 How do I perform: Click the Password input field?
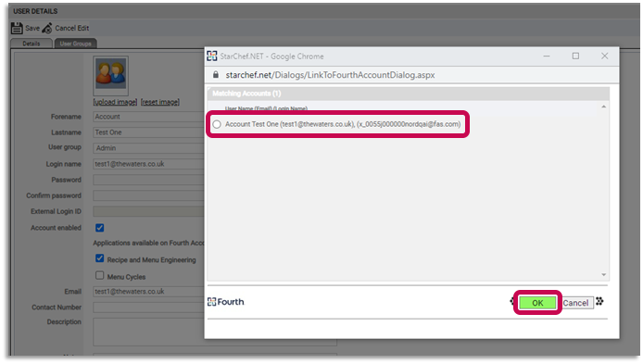[x=148, y=180]
